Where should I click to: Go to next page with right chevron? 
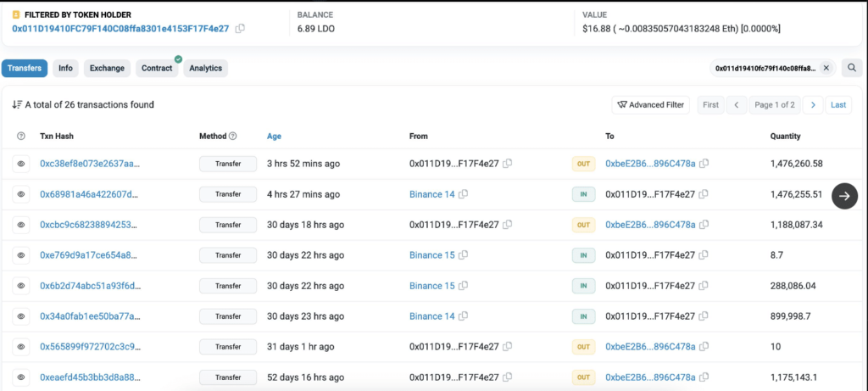[813, 105]
